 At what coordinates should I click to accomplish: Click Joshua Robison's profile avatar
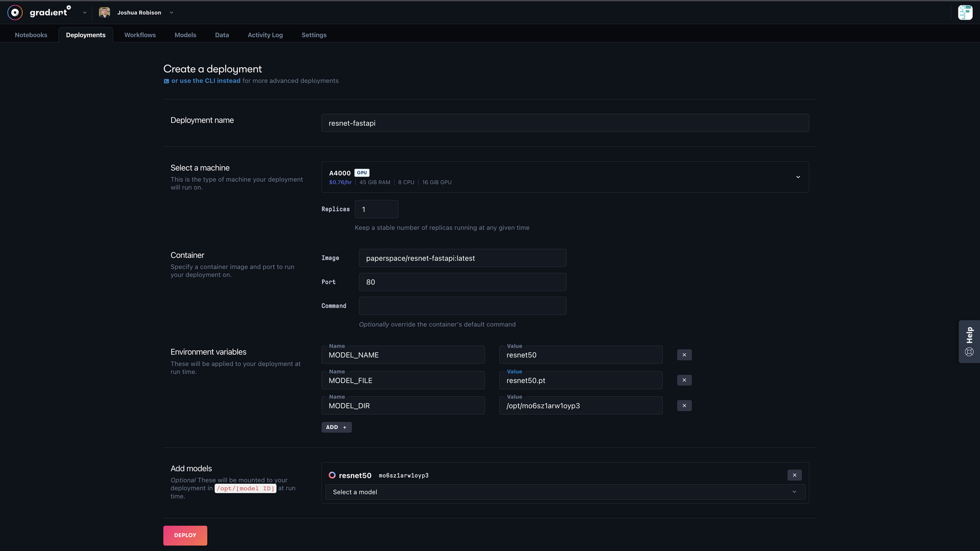[104, 12]
